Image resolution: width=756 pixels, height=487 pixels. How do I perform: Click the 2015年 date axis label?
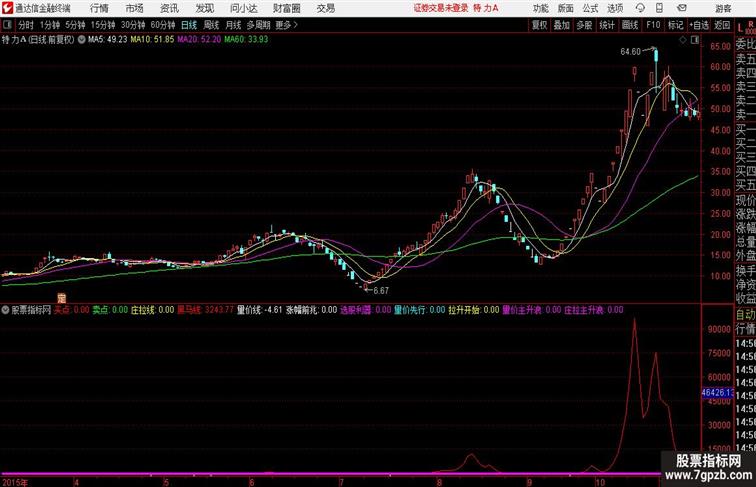pyautogui.click(x=14, y=482)
